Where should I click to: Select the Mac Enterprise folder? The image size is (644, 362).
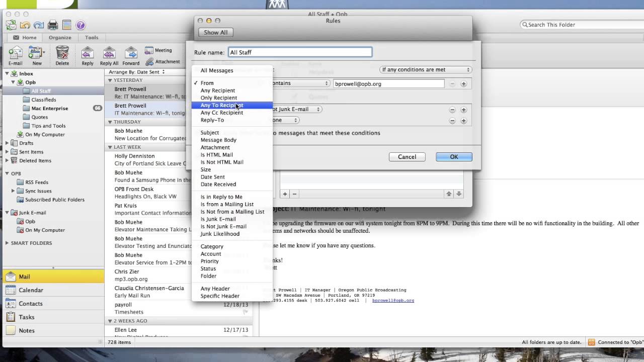tap(49, 109)
